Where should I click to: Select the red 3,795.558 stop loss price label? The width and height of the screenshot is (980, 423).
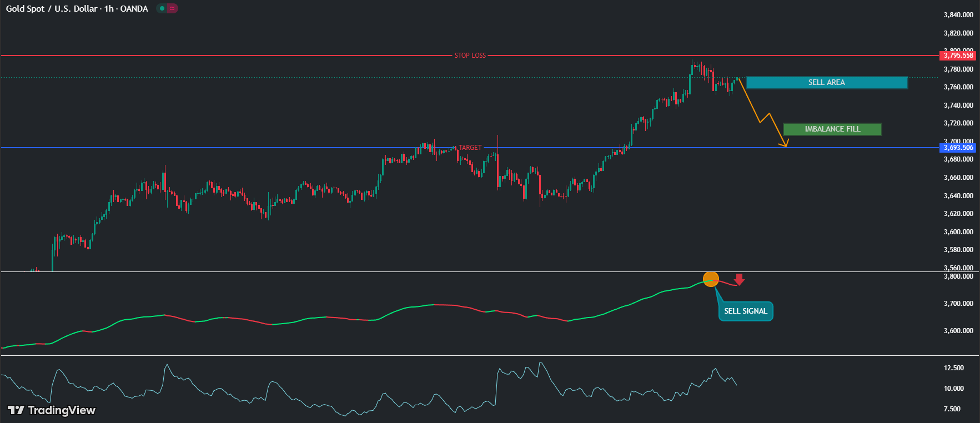tap(958, 56)
